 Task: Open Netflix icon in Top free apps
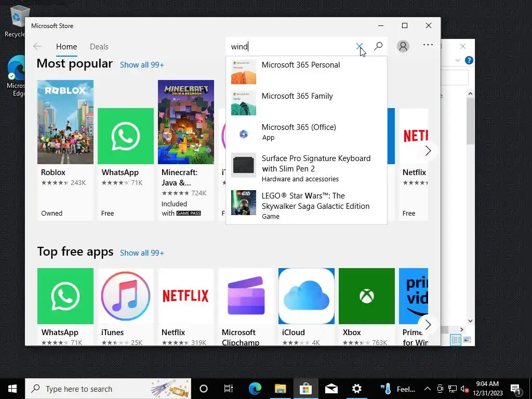click(186, 296)
